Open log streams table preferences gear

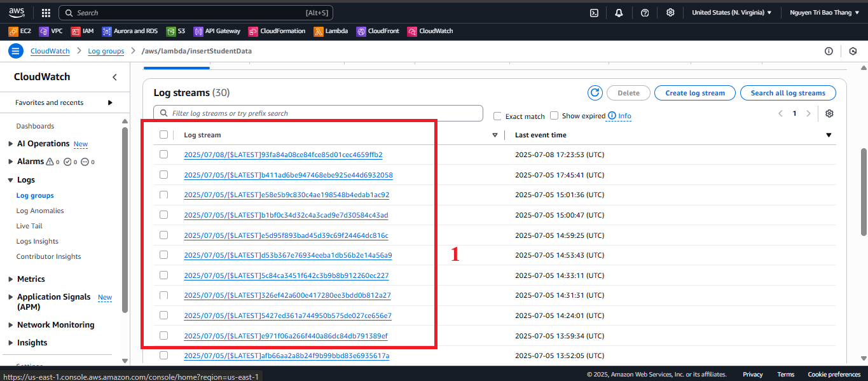tap(829, 113)
